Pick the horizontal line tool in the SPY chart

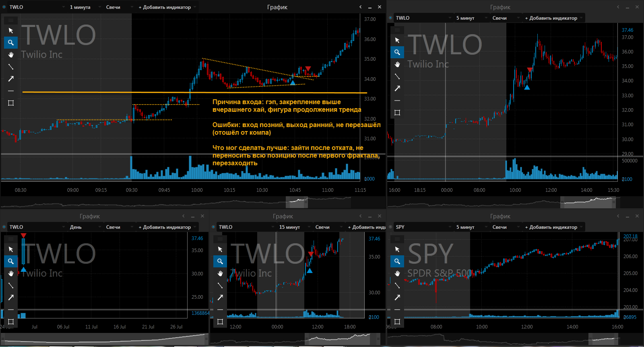pyautogui.click(x=397, y=310)
